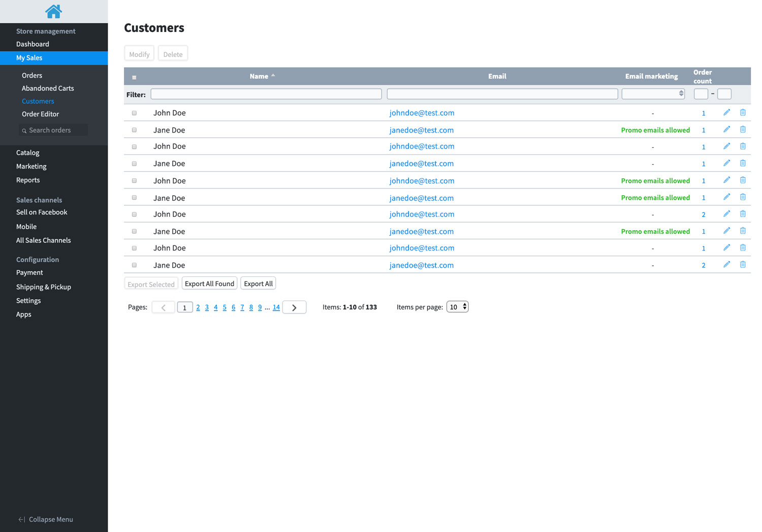
Task: Delete the last customer row using its trash icon
Action: (x=743, y=264)
